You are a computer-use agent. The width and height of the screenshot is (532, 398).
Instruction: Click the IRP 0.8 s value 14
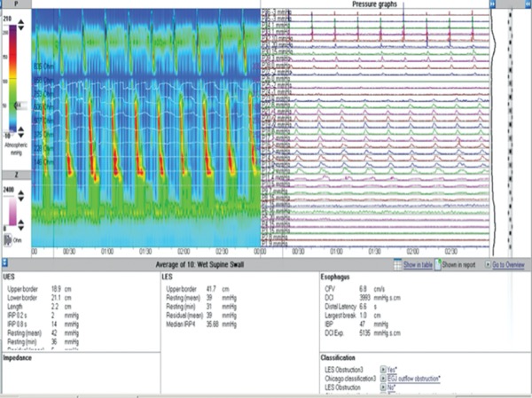click(54, 324)
